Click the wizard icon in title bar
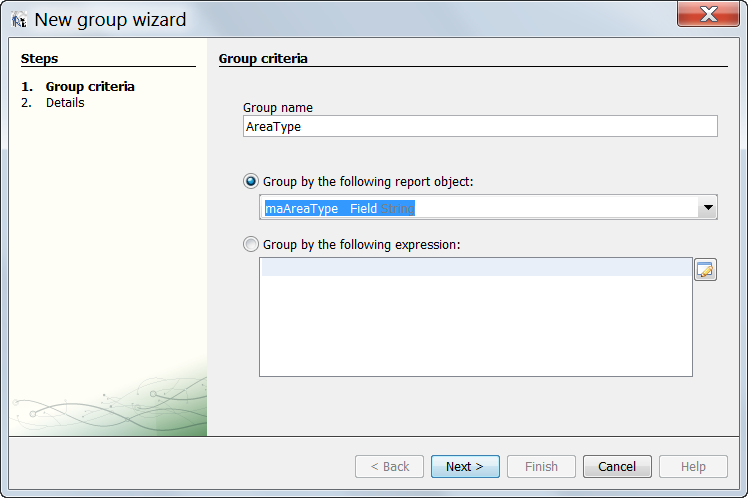The width and height of the screenshot is (748, 498). pos(19,19)
